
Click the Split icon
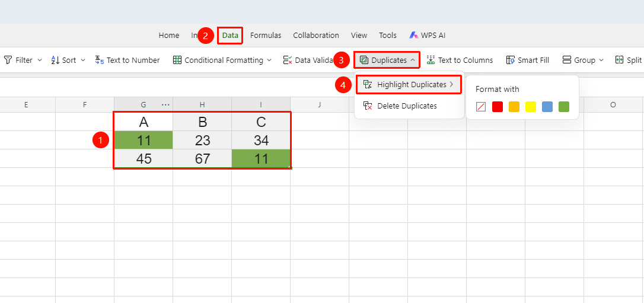coord(619,60)
